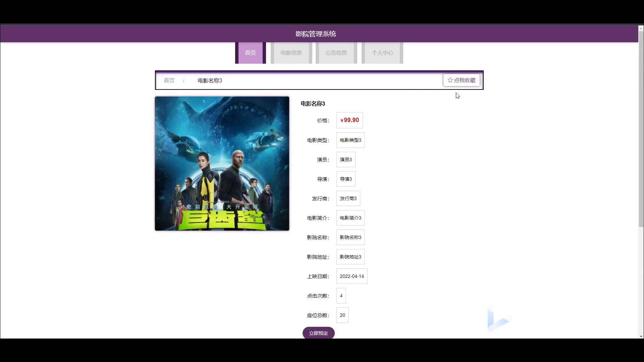Click the 立即预定 booking button
This screenshot has width=644, height=362.
click(x=319, y=333)
